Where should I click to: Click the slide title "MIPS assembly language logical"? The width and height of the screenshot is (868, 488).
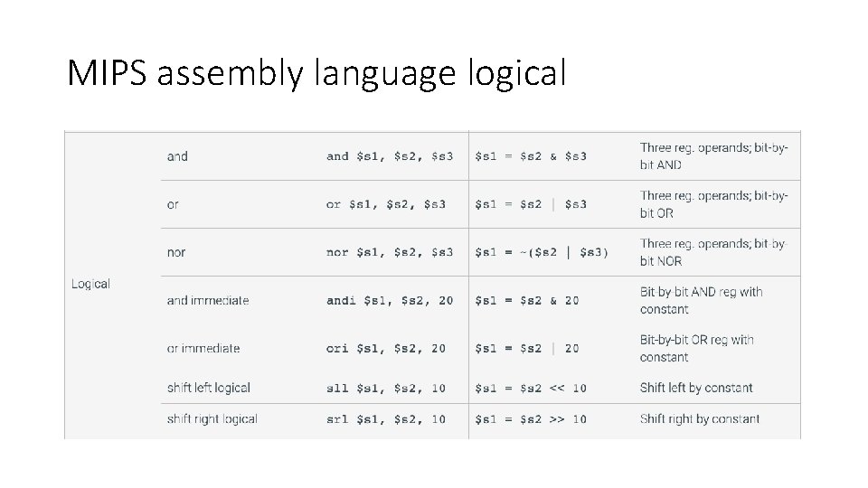[316, 72]
